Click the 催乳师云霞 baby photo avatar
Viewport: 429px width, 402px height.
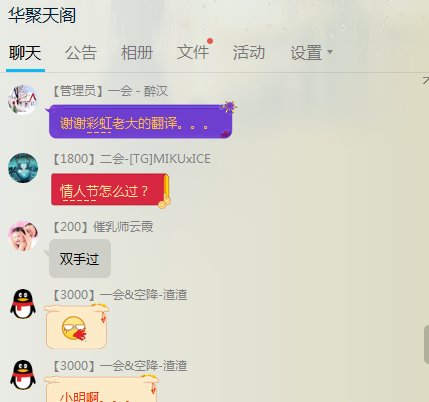[23, 236]
